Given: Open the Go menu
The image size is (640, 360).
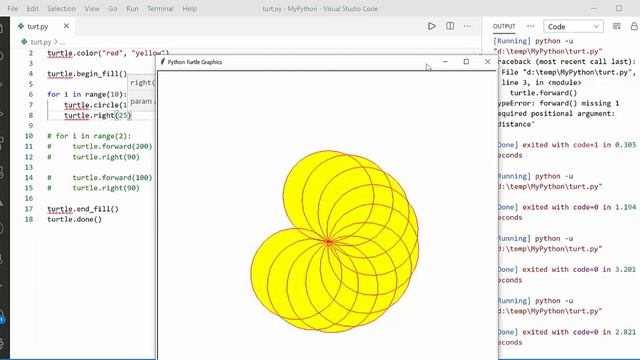Looking at the screenshot, I should pyautogui.click(x=113, y=9).
